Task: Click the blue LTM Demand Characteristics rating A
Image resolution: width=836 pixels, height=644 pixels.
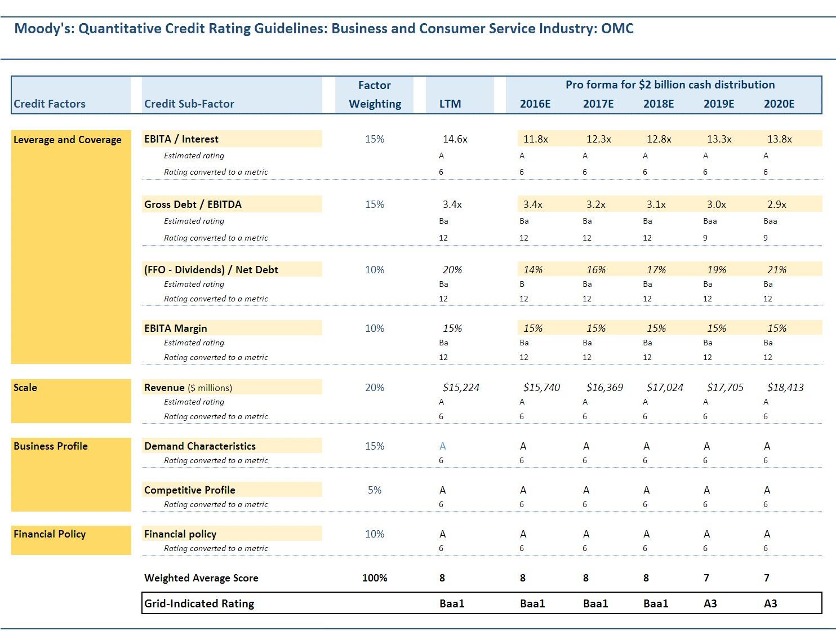Action: [443, 446]
